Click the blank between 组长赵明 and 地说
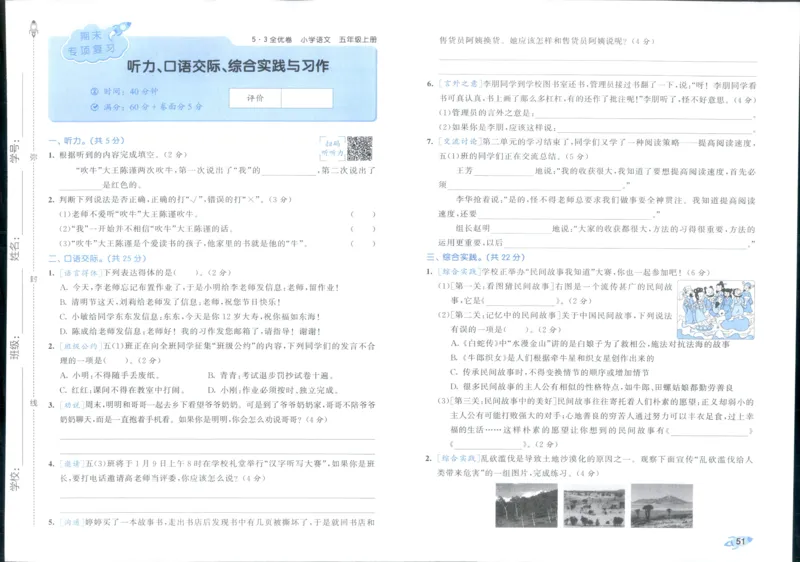The image size is (800, 562). (x=520, y=229)
